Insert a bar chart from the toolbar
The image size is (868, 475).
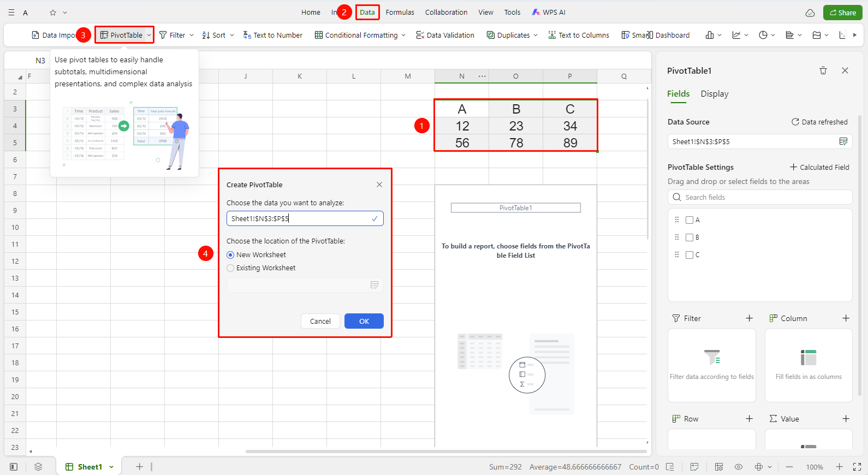(x=789, y=35)
